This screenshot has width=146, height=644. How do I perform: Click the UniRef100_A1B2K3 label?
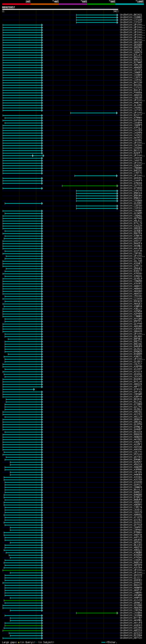(131, 625)
